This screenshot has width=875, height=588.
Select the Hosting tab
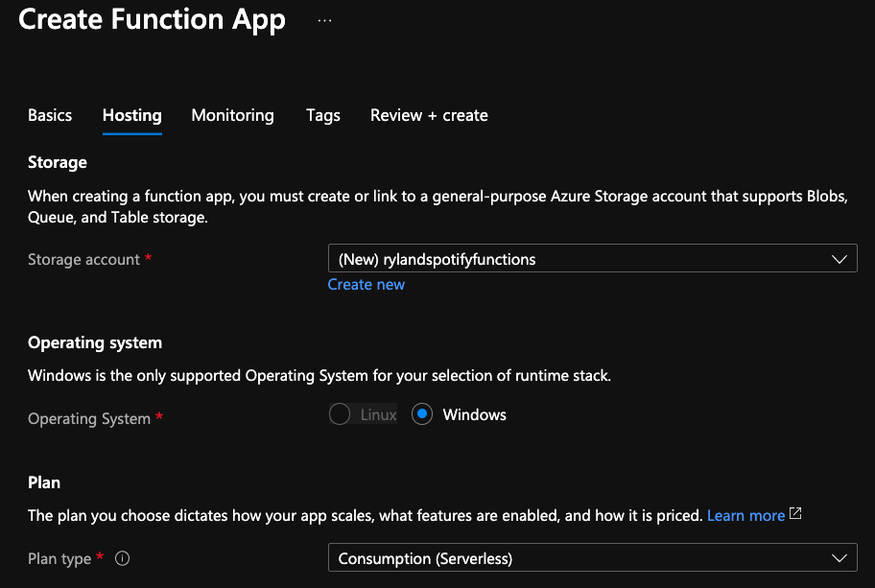tap(132, 115)
